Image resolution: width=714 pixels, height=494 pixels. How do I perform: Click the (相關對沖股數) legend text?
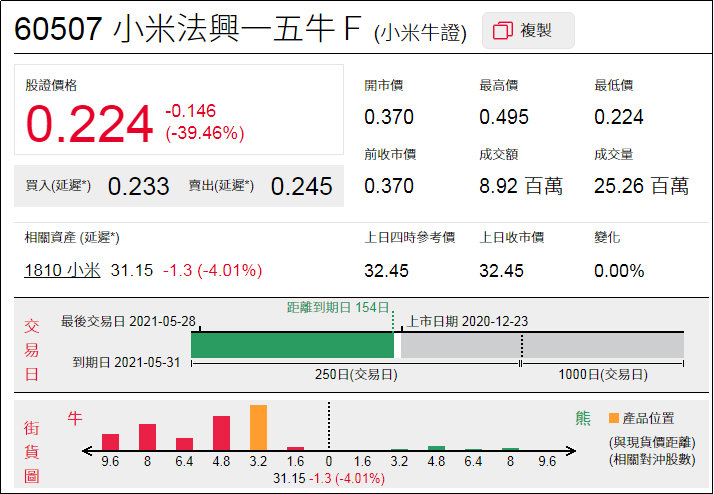tap(652, 459)
